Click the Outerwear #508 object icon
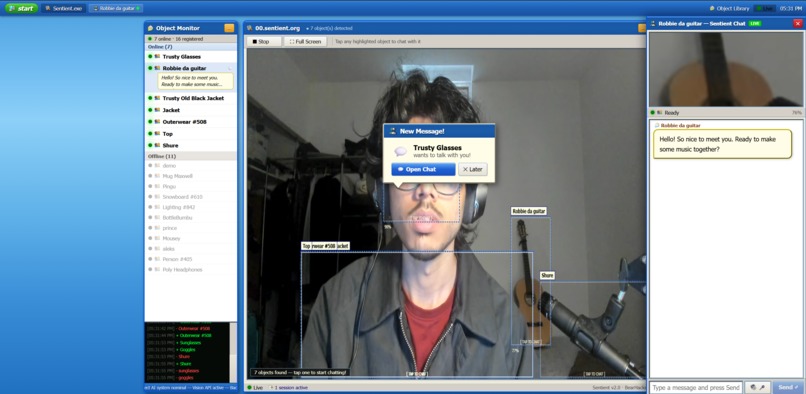This screenshot has height=394, width=806. pos(157,122)
